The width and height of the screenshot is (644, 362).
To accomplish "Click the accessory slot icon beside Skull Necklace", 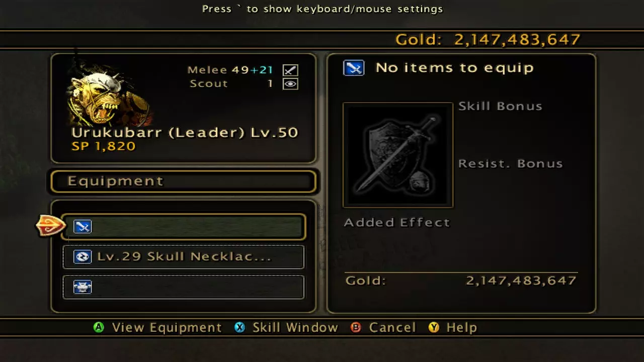I will coord(83,257).
